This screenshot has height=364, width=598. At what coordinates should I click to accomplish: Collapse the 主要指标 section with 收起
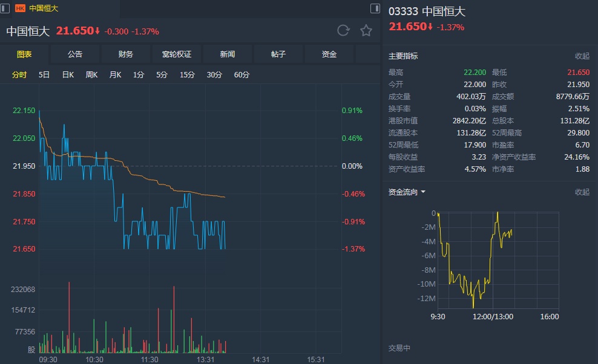coord(582,56)
